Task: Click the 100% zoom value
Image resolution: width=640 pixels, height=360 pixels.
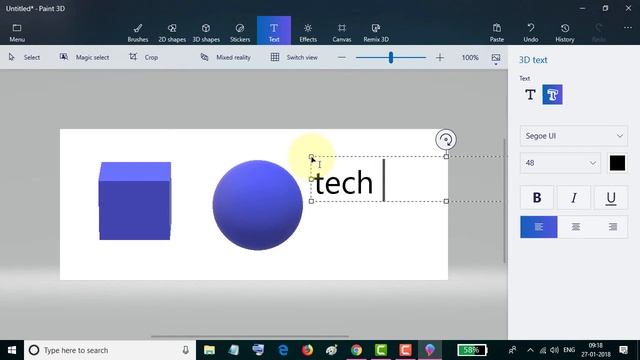Action: click(x=470, y=58)
